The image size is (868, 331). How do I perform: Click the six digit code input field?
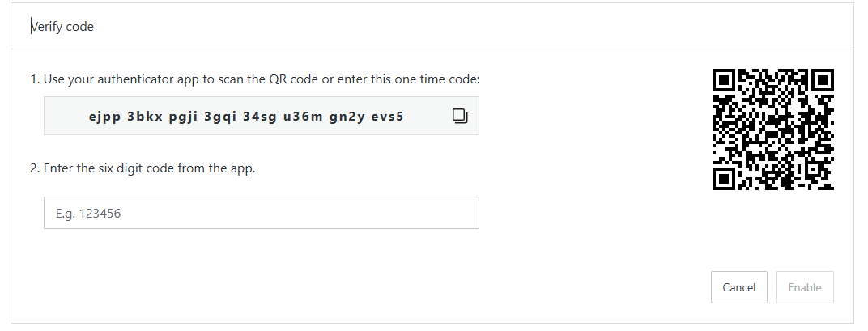click(x=261, y=213)
